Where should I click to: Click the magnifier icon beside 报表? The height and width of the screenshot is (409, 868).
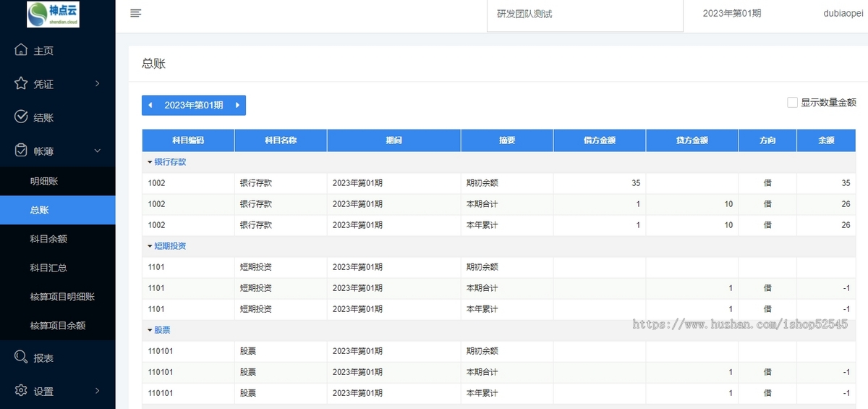click(21, 357)
